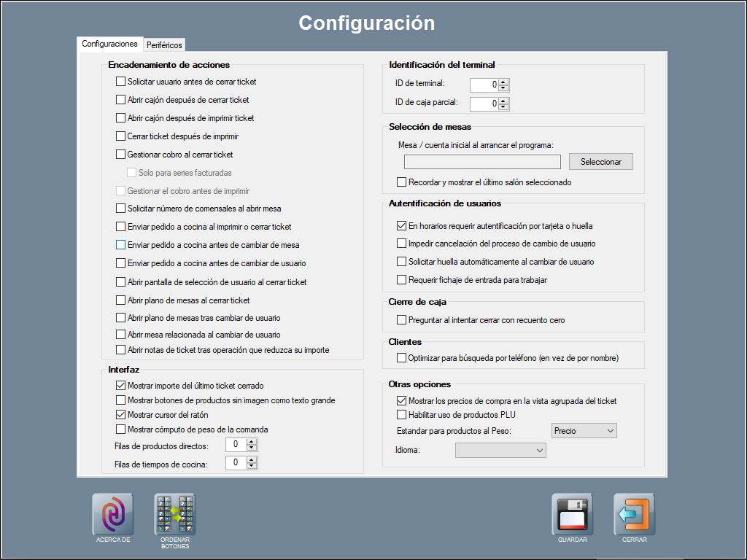The height and width of the screenshot is (560, 747).
Task: Enable Solicitar usuario antes de cerrar ticket
Action: 121,82
